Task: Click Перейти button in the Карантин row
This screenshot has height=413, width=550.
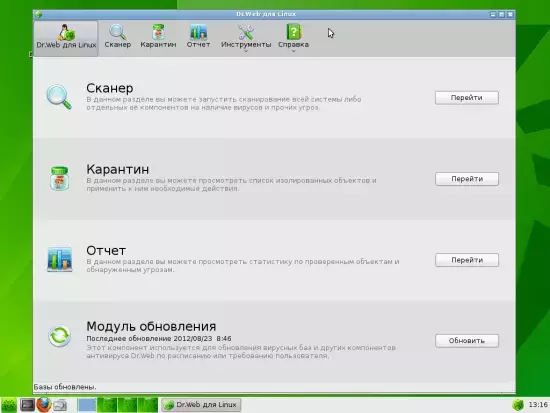Action: 467,179
